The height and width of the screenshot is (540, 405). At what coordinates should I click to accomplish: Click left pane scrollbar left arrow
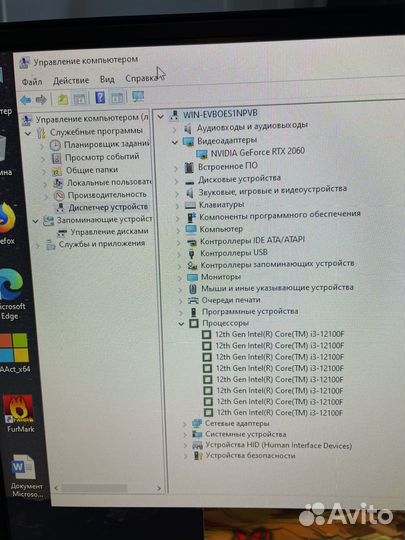pyautogui.click(x=56, y=488)
